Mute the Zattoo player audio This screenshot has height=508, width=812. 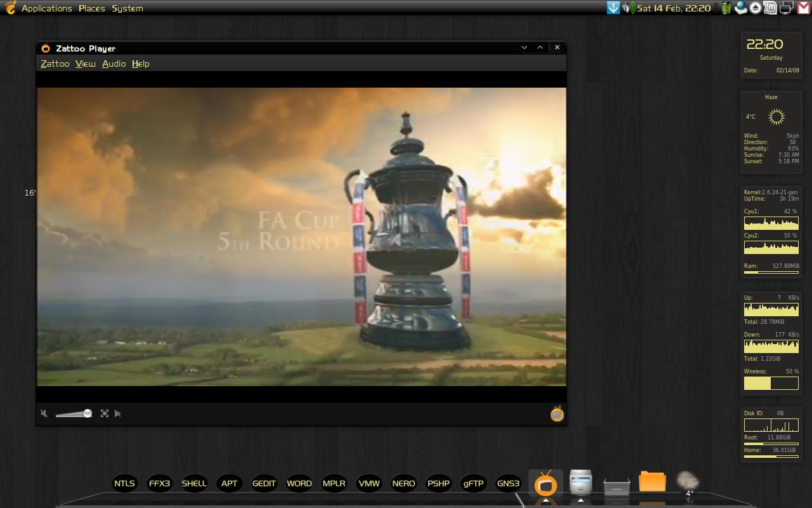pyautogui.click(x=44, y=413)
